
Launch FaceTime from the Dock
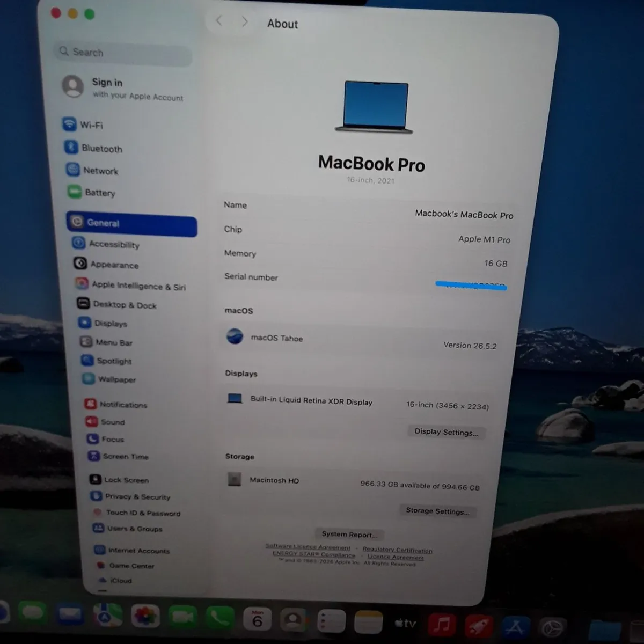(x=182, y=618)
